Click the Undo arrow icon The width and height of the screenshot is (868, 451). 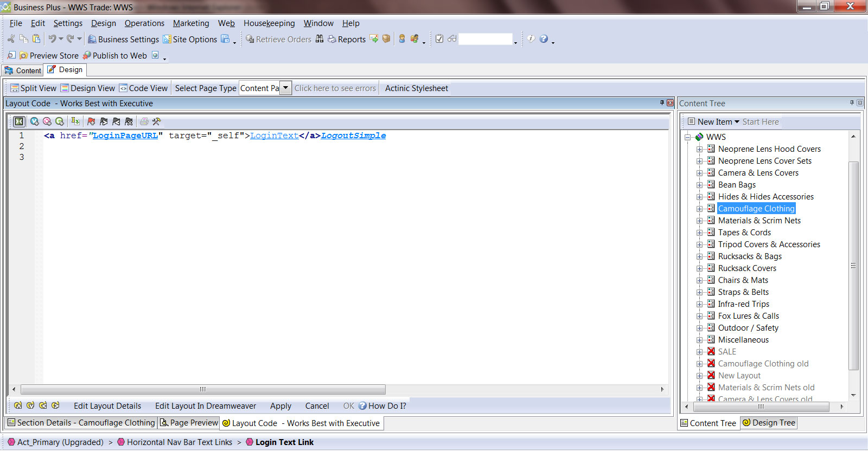click(52, 39)
